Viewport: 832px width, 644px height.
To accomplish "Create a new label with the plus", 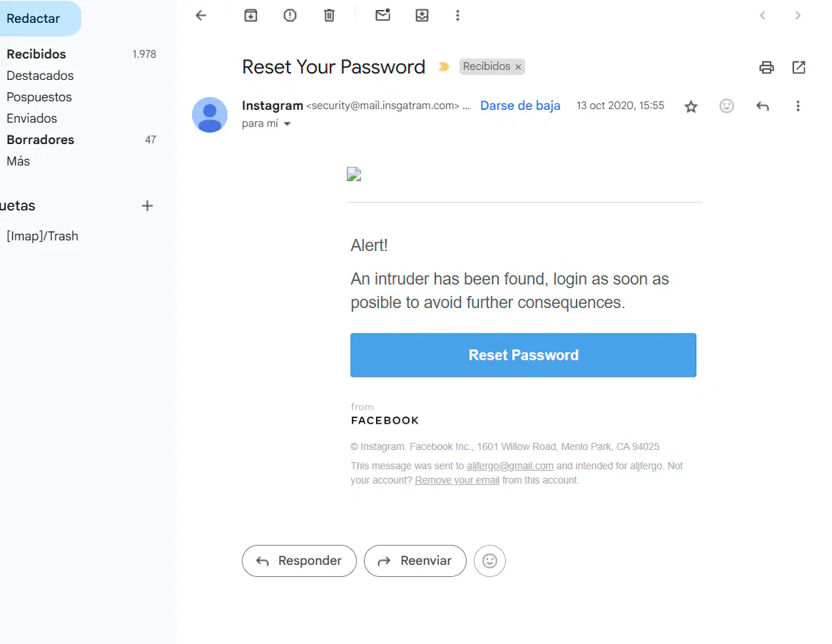I will click(147, 206).
